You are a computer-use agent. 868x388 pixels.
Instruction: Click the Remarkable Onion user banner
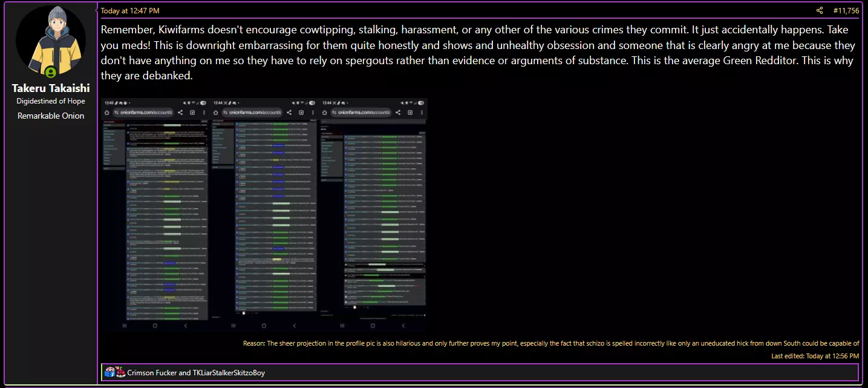coord(51,116)
